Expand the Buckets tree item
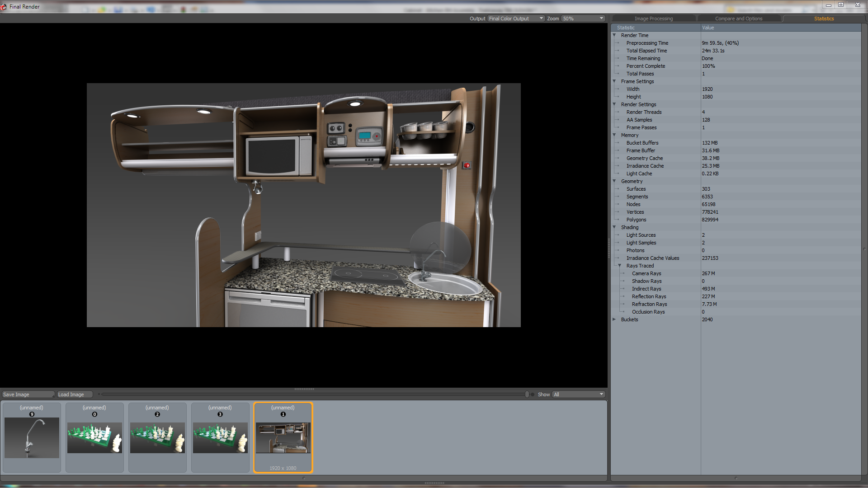The width and height of the screenshot is (868, 488). [x=614, y=319]
